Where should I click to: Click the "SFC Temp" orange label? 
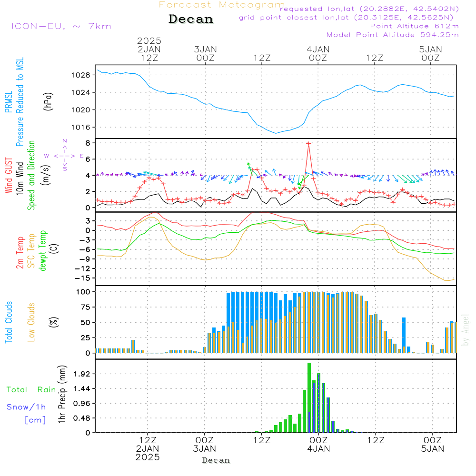[x=31, y=251]
